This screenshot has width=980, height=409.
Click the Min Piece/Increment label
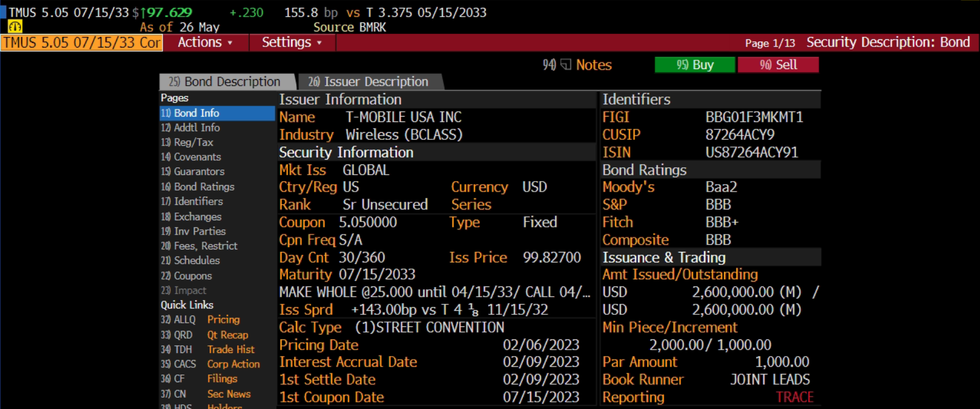670,327
